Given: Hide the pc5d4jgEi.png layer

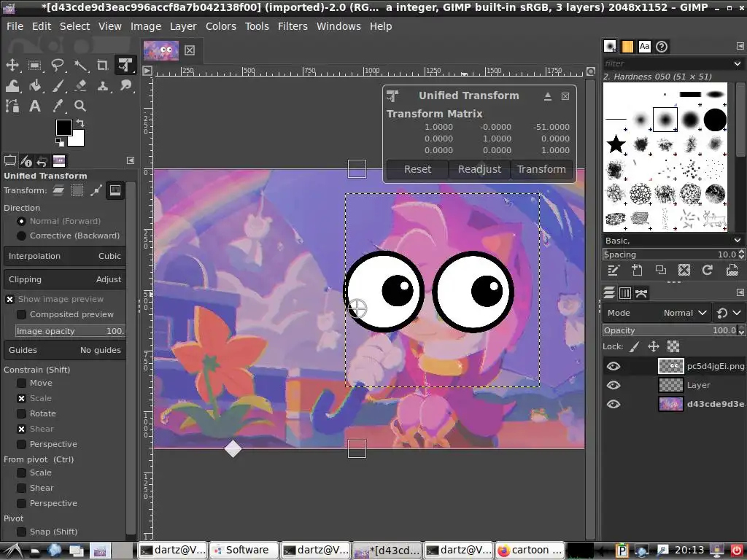Looking at the screenshot, I should [614, 366].
